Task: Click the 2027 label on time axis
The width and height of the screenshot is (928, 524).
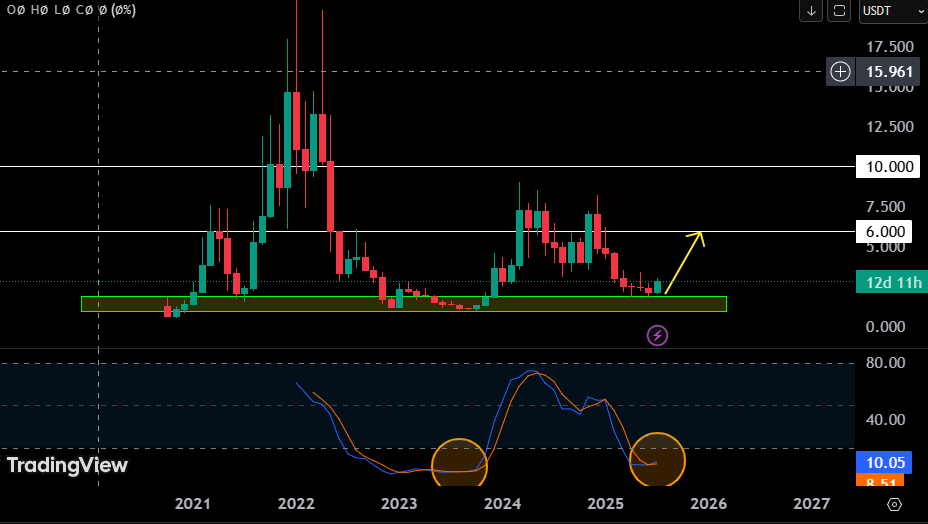Action: [811, 504]
